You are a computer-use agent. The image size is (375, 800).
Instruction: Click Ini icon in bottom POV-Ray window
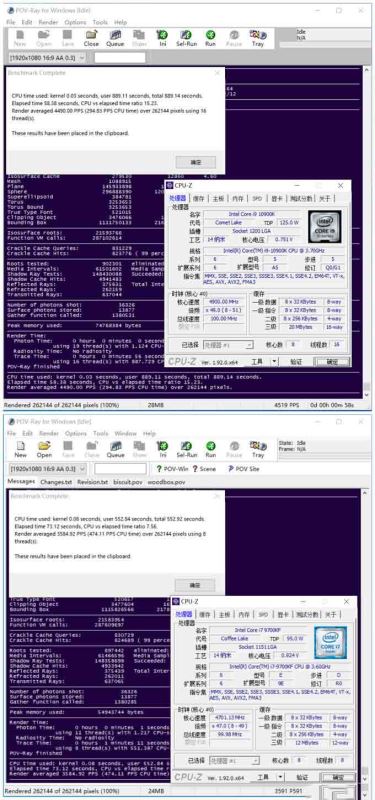163,449
